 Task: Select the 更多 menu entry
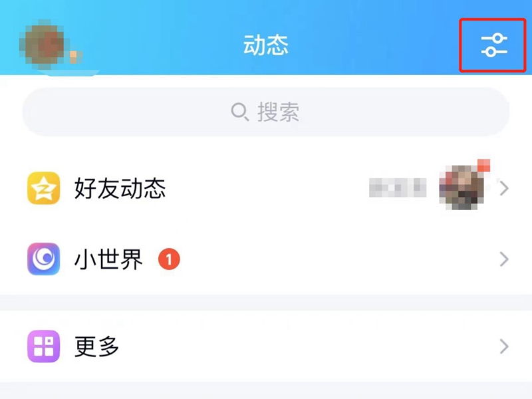tap(266, 346)
